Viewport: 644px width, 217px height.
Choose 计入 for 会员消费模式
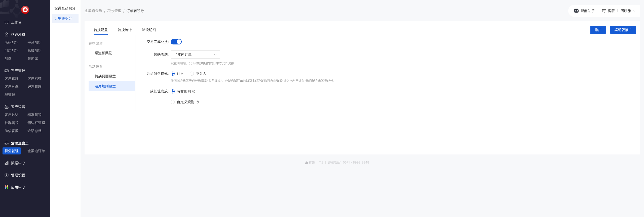point(173,74)
